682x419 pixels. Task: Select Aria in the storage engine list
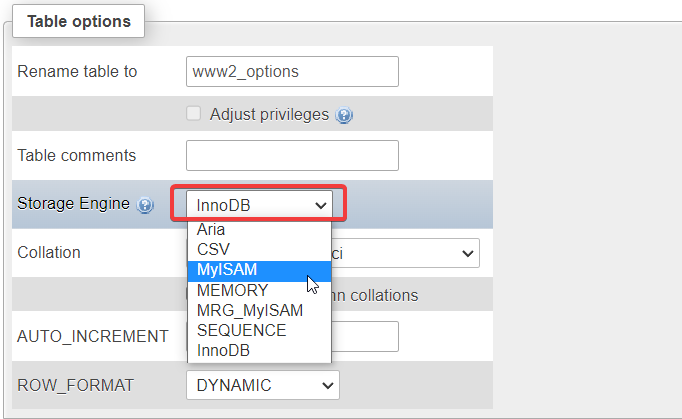point(259,229)
